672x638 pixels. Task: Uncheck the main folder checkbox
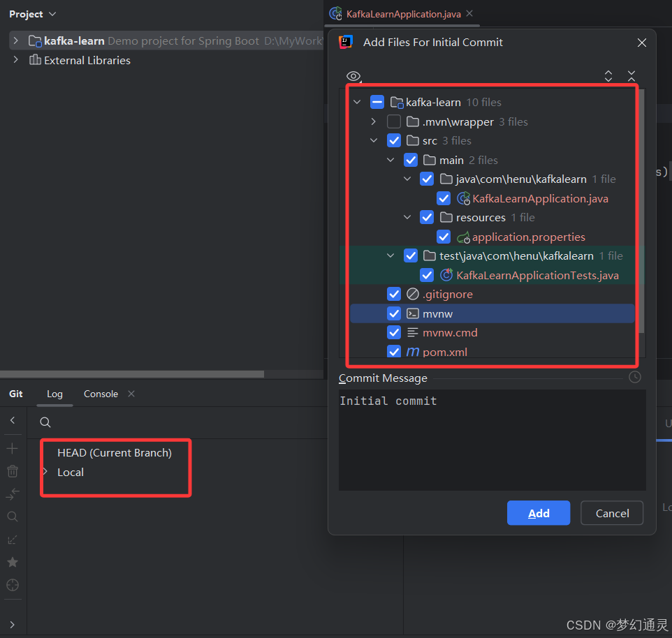click(x=411, y=160)
